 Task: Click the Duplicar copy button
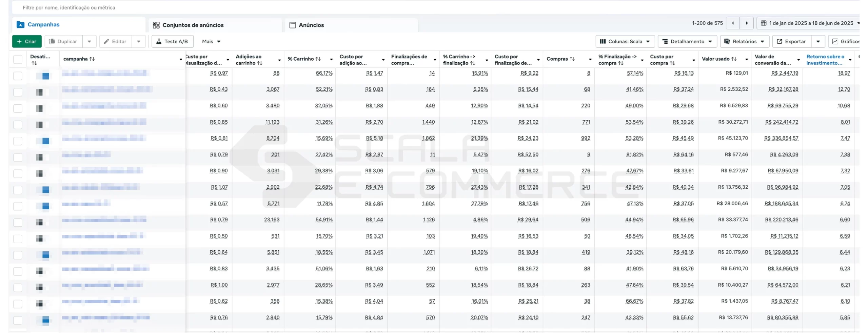coord(63,41)
